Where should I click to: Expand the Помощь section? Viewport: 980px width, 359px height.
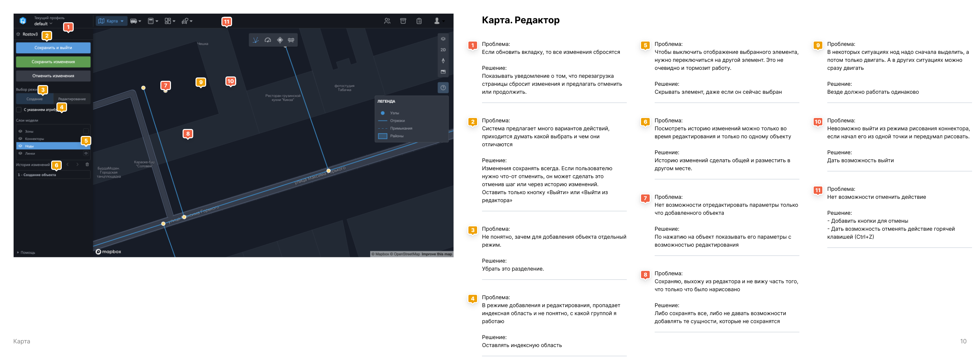pos(26,253)
